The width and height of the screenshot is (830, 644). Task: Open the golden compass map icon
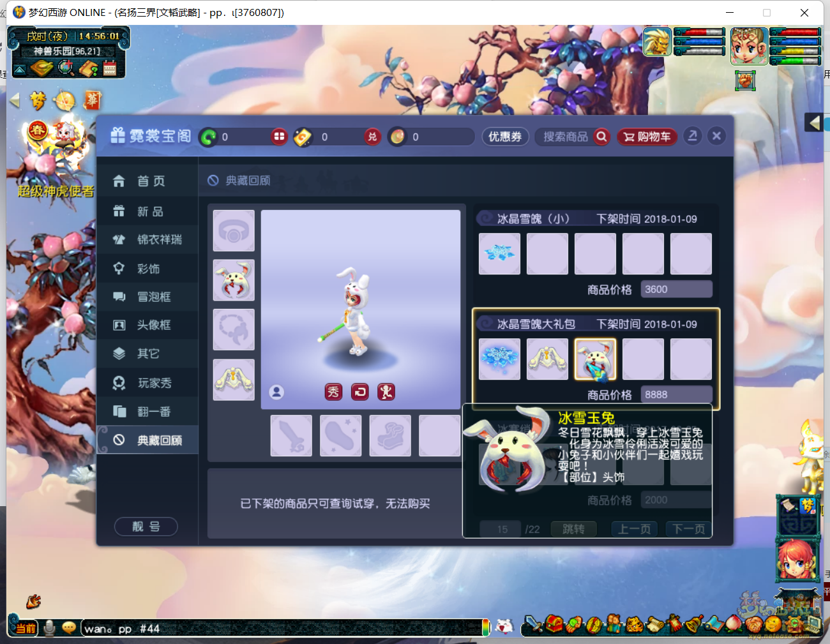click(42, 68)
